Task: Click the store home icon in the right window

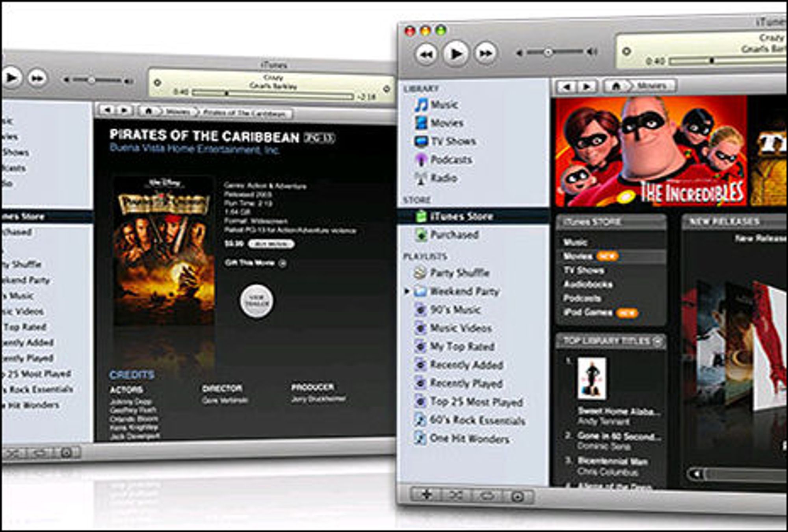Action: [616, 86]
